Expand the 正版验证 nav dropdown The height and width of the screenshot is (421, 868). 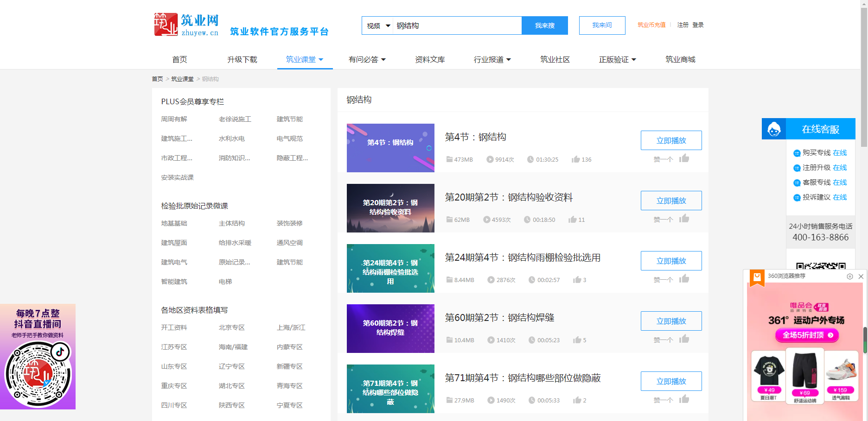634,59
